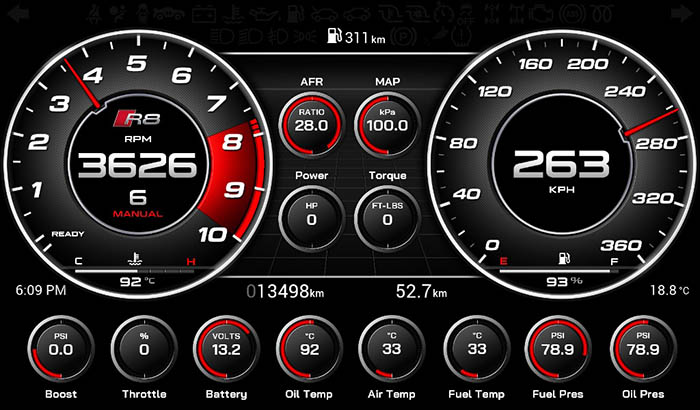
Task: Tap the cruise control stopwatch indicator
Action: (444, 13)
